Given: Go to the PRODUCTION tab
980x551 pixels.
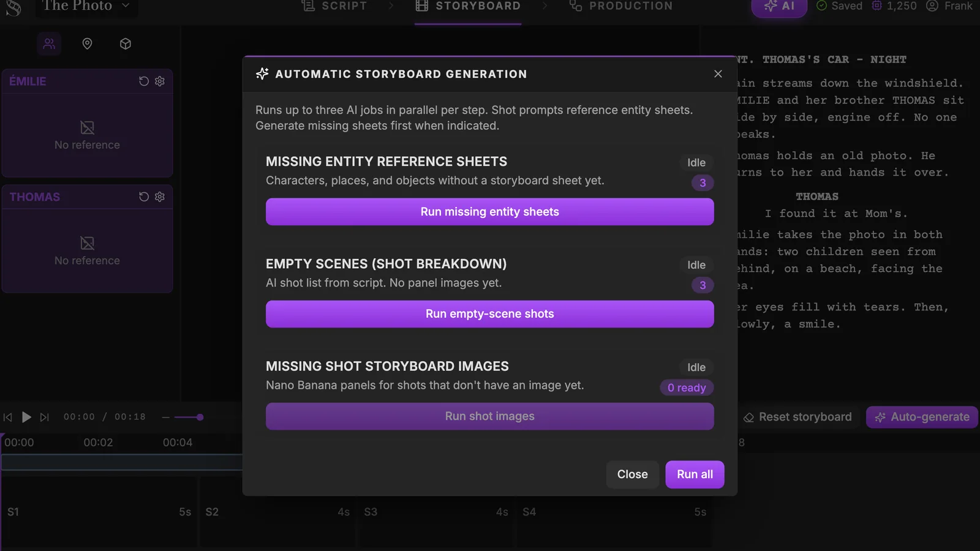Looking at the screenshot, I should [621, 6].
